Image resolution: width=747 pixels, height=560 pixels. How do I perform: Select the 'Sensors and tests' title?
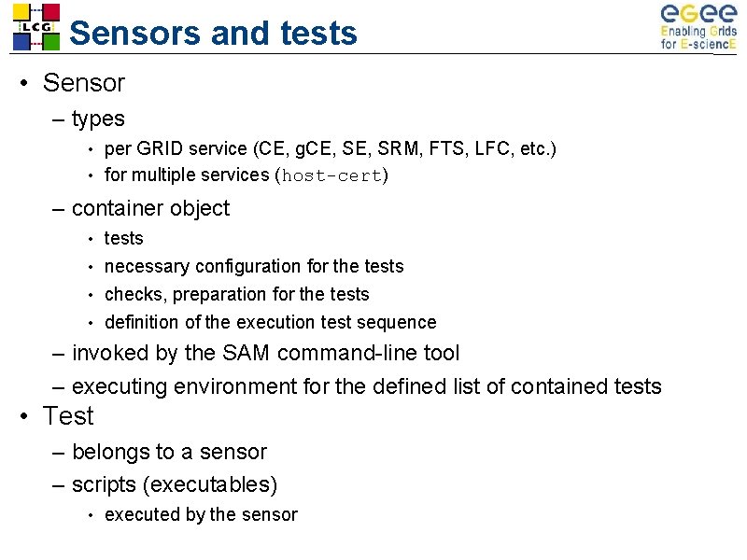tap(213, 33)
